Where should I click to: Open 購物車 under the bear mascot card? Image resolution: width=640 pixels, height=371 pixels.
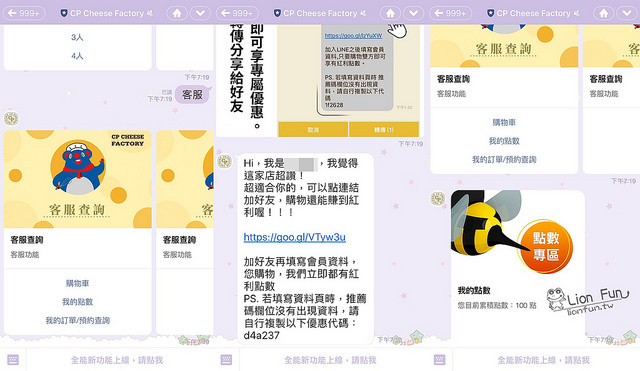pyautogui.click(x=78, y=283)
